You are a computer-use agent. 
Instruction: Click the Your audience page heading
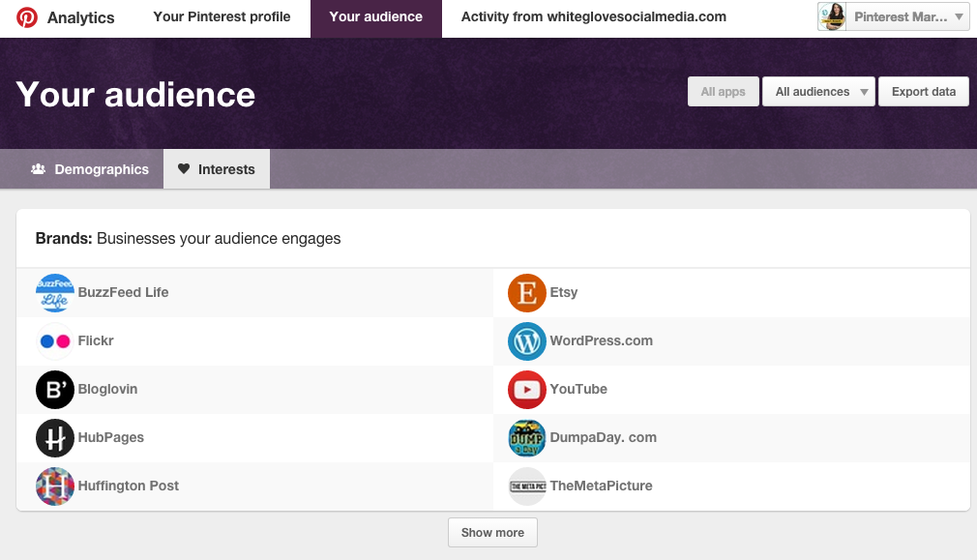pyautogui.click(x=135, y=95)
